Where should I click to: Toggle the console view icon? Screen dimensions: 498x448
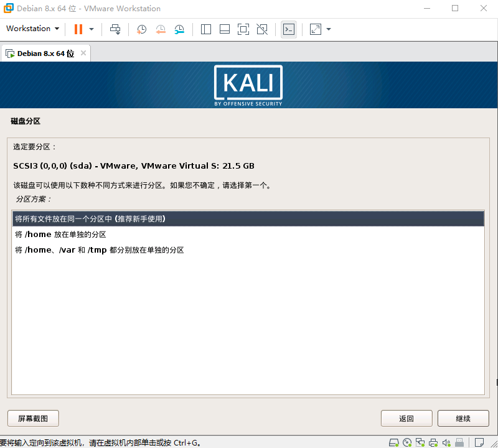289,29
